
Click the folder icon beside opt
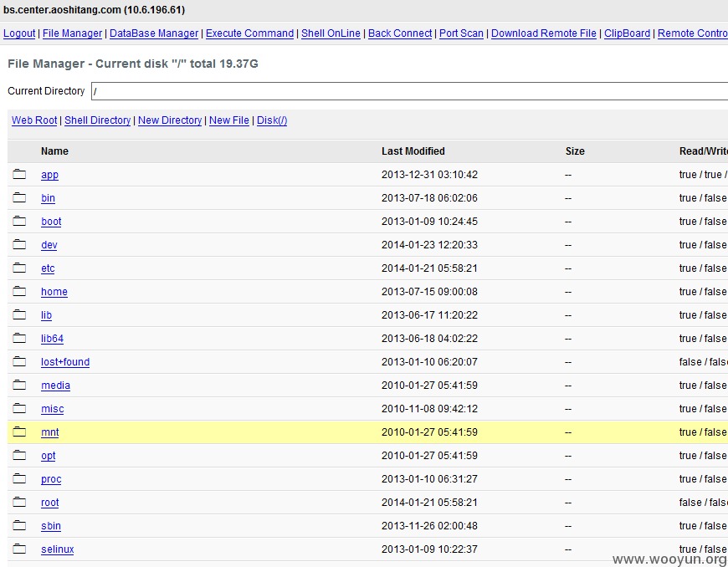[x=19, y=455]
